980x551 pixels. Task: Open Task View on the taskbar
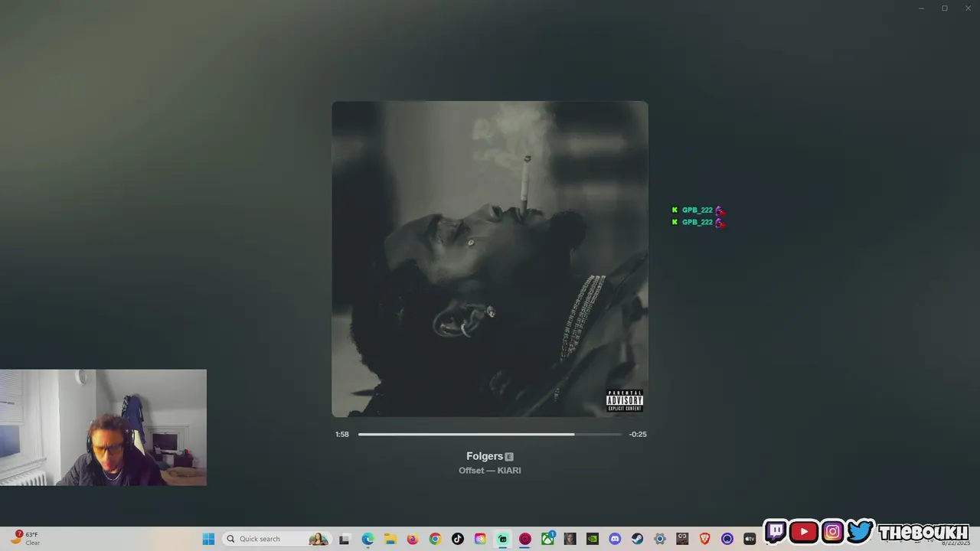(x=345, y=539)
